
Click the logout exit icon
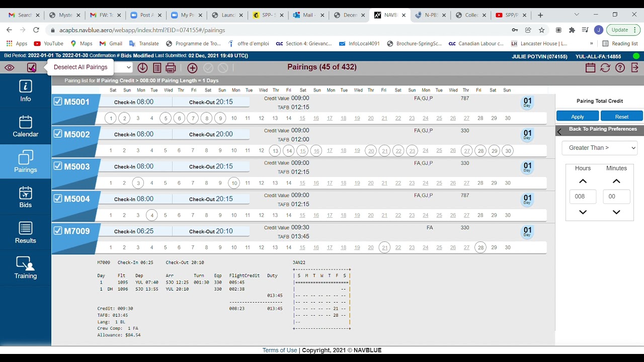click(635, 67)
